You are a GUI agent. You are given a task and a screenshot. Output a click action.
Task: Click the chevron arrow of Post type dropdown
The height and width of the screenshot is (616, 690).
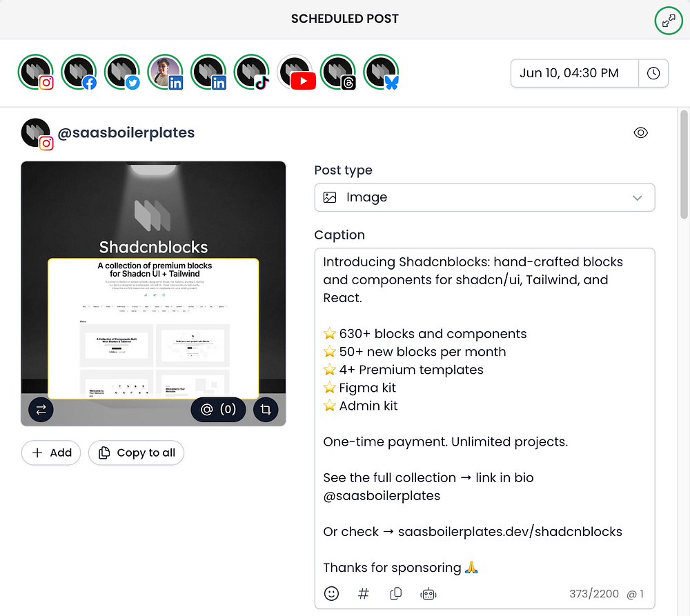click(637, 197)
